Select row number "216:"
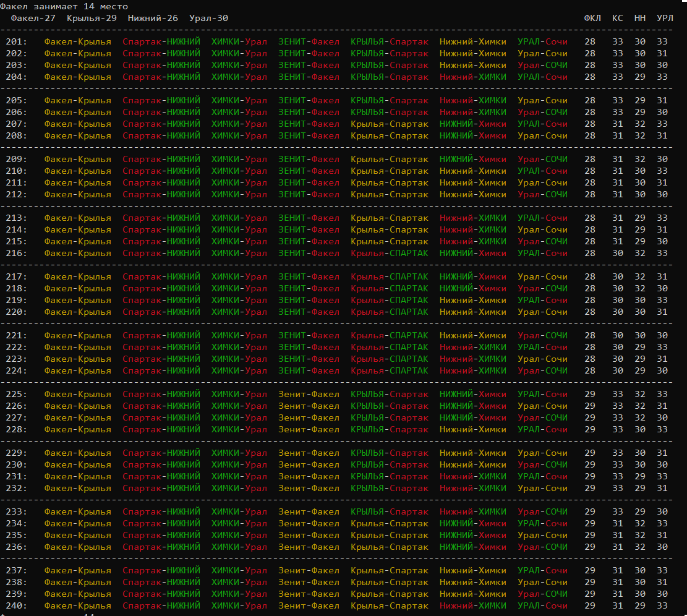Screen dimensions: 687x616 click(x=17, y=253)
